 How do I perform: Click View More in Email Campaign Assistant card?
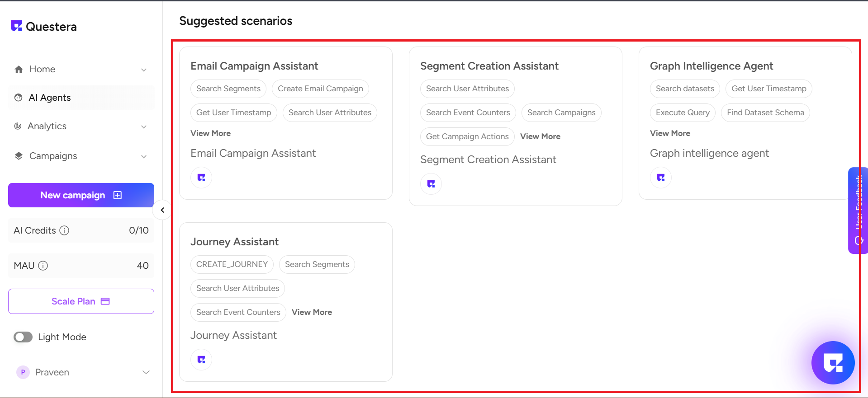[x=211, y=133]
